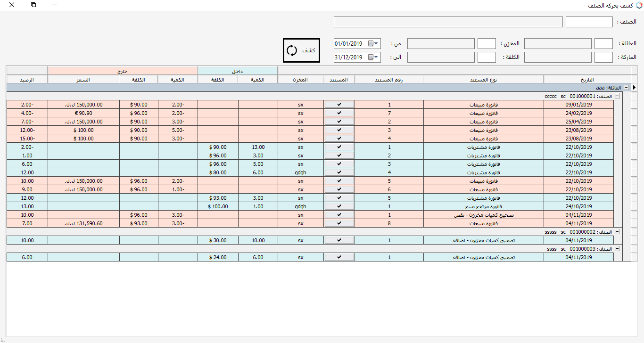Click the كشف refresh report button
The height and width of the screenshot is (343, 644).
301,50
